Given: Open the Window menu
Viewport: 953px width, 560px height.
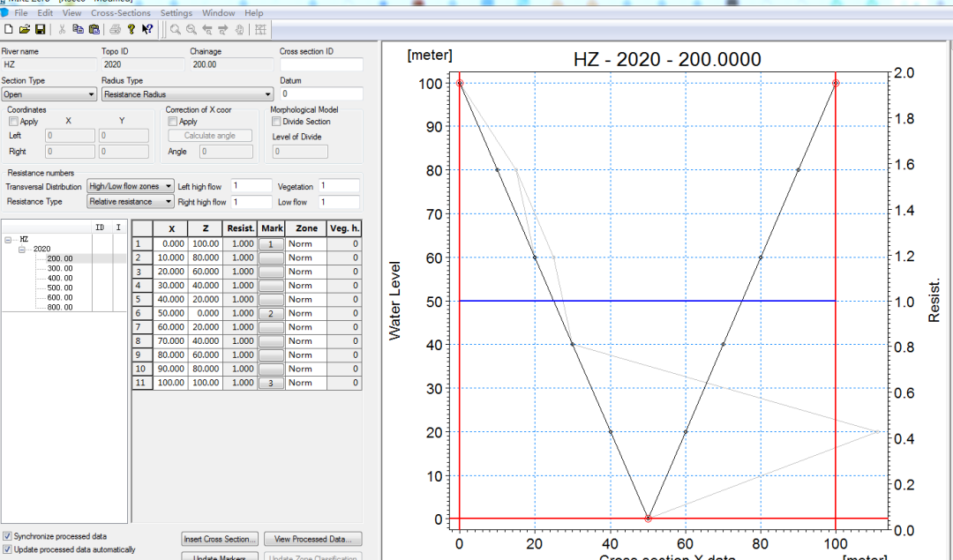Looking at the screenshot, I should pyautogui.click(x=218, y=12).
